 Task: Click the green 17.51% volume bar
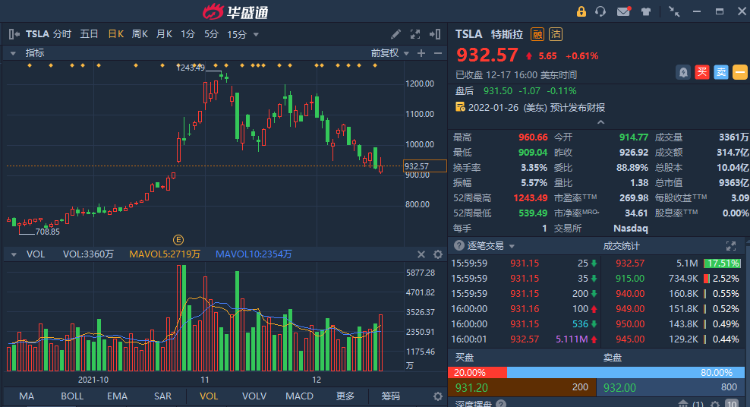coord(722,264)
